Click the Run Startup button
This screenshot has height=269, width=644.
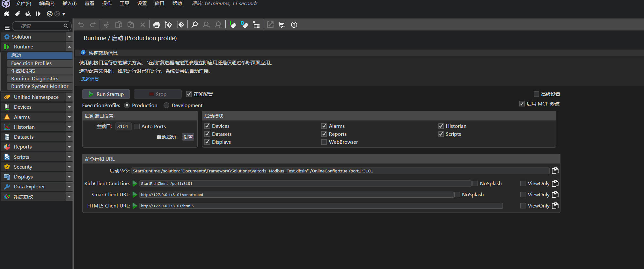coord(106,94)
